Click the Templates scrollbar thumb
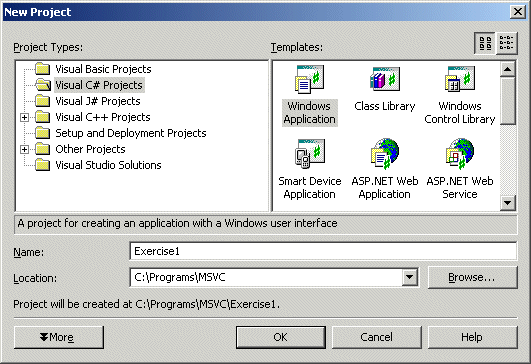This screenshot has height=364, width=531. [x=507, y=101]
